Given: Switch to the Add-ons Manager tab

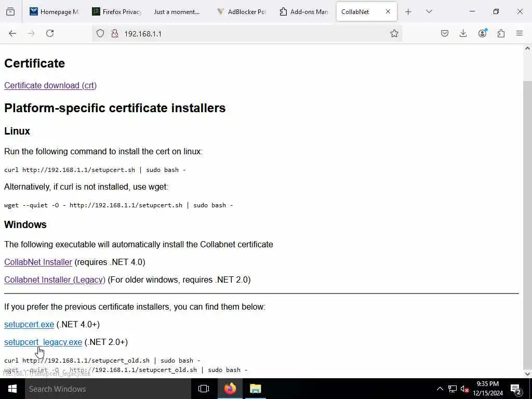Looking at the screenshot, I should tap(303, 12).
